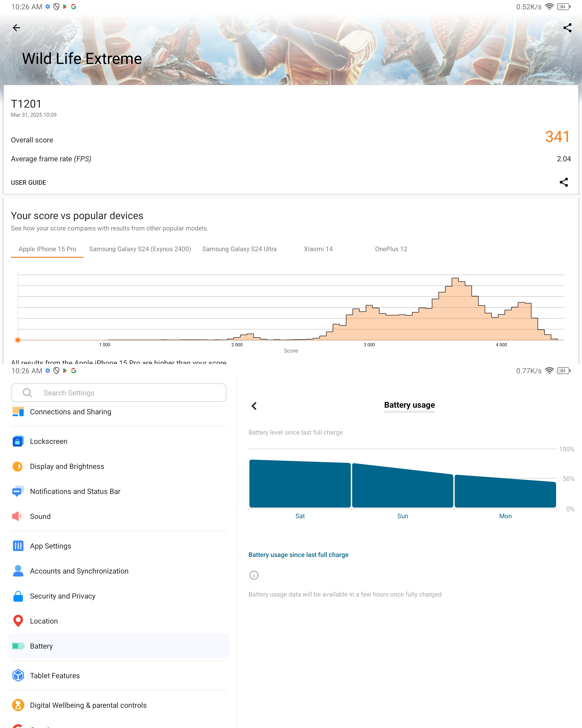Tap the magnifier icon in Search Settings
582x728 pixels.
[x=27, y=393]
